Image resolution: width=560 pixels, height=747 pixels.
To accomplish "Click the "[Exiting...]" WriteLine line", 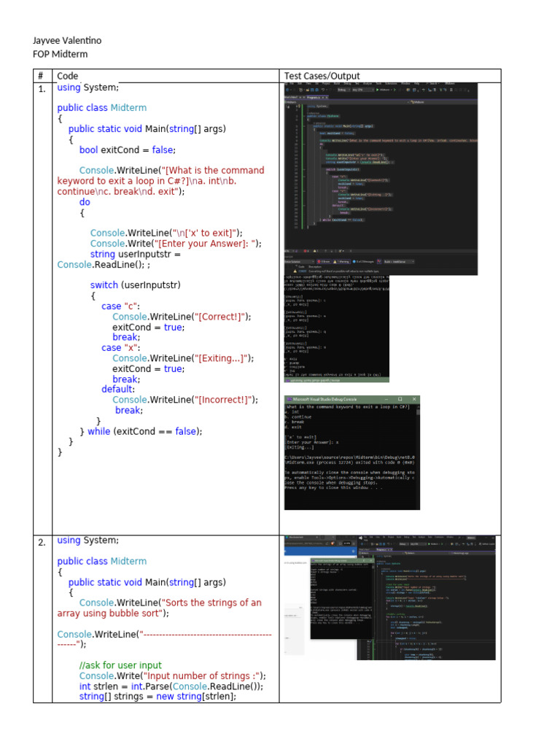I will pos(183,358).
